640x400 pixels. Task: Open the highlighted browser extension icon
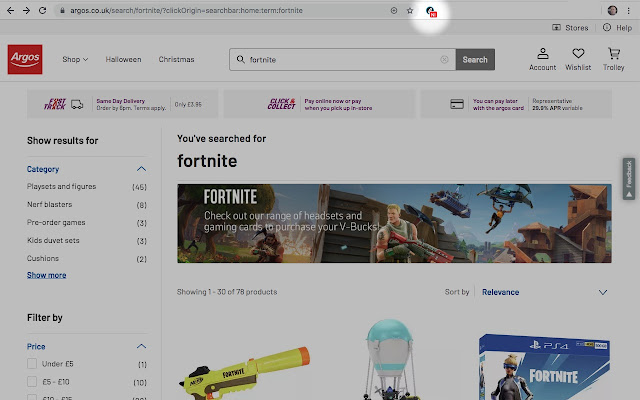[431, 11]
